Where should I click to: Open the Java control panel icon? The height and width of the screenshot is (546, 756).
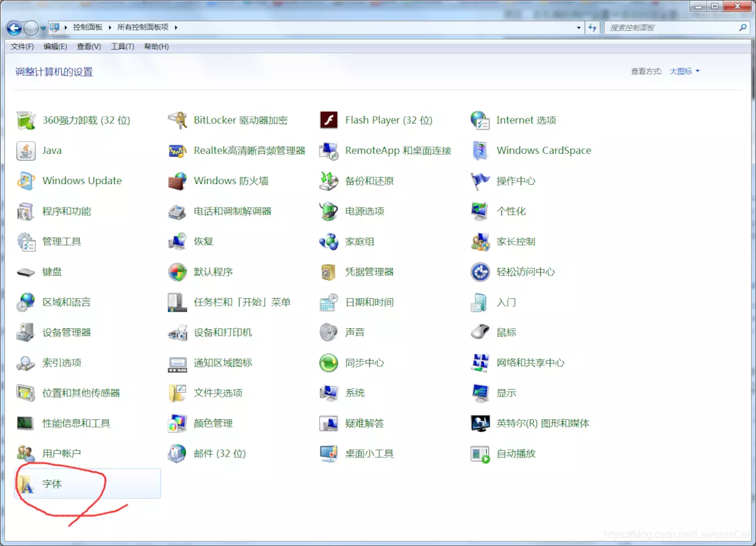pyautogui.click(x=26, y=150)
